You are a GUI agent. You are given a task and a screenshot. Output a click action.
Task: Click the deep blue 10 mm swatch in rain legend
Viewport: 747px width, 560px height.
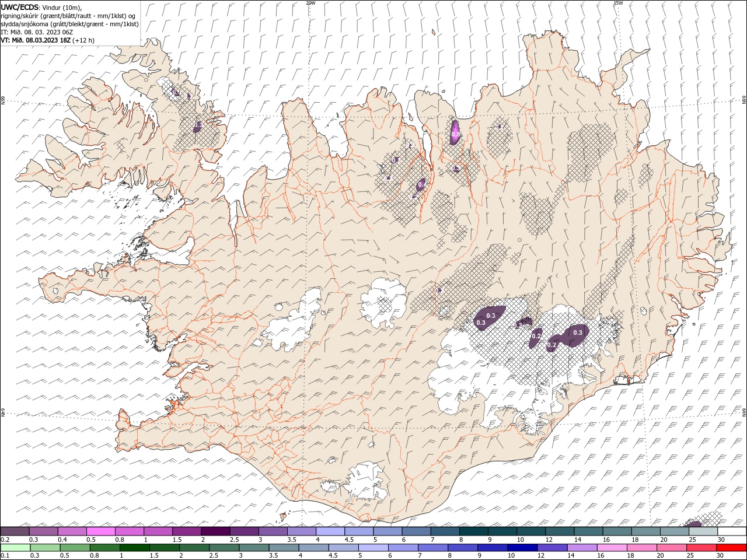(x=522, y=548)
